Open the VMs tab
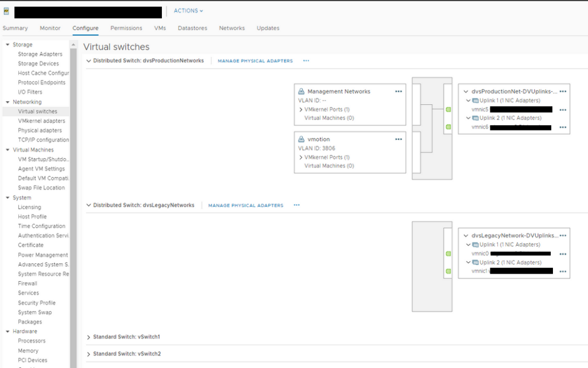This screenshot has height=368, width=588. tap(160, 28)
